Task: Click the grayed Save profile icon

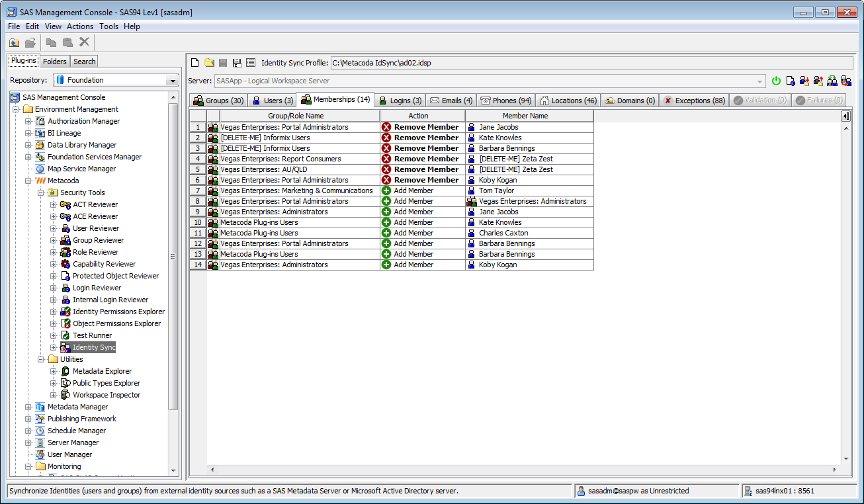Action: pos(223,63)
